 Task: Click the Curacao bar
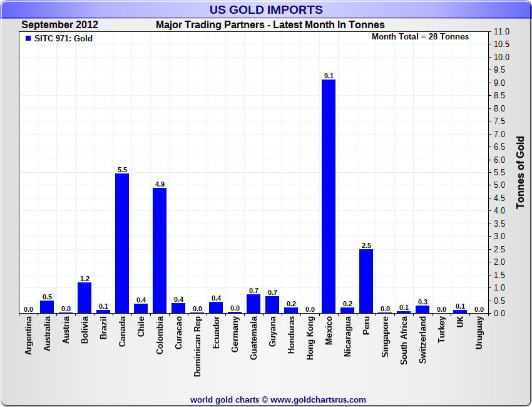coord(178,308)
